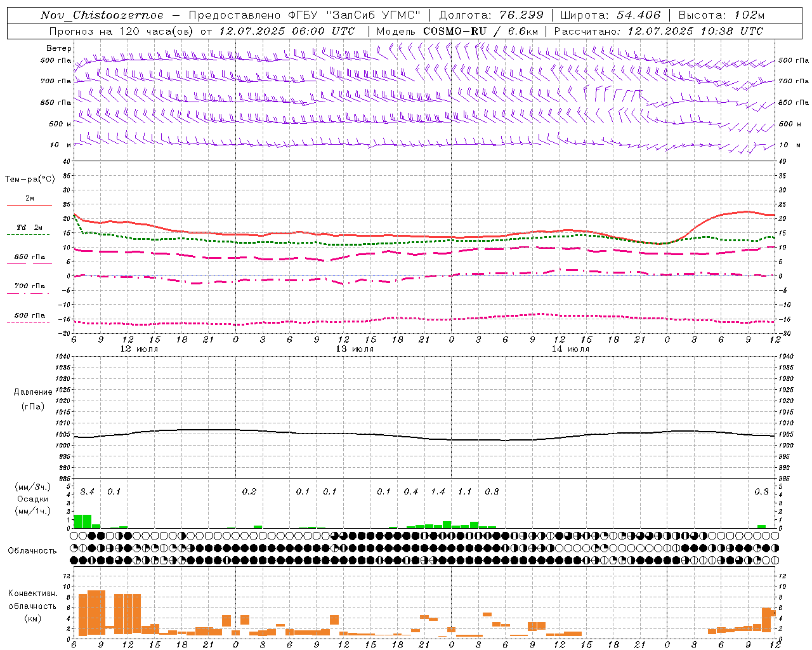Click the 0.4 precipitation total value
The height and width of the screenshot is (650, 812).
pyautogui.click(x=411, y=492)
